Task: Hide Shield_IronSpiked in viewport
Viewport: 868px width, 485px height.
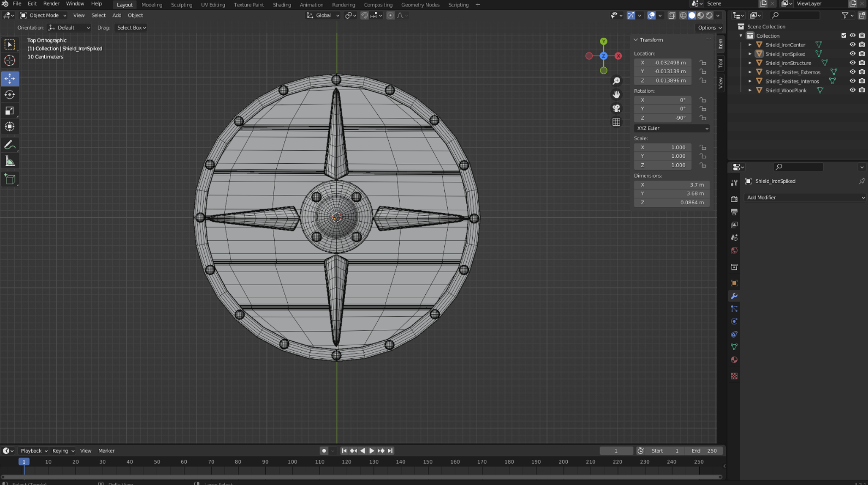Action: tap(852, 54)
